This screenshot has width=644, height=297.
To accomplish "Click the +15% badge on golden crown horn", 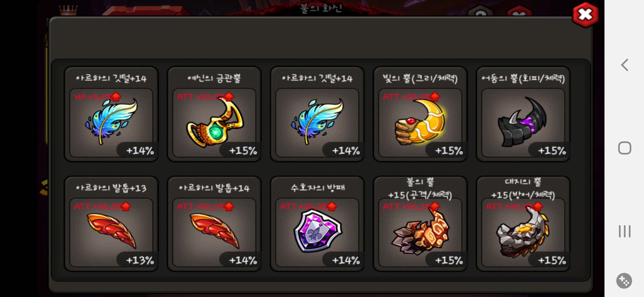I will click(243, 151).
